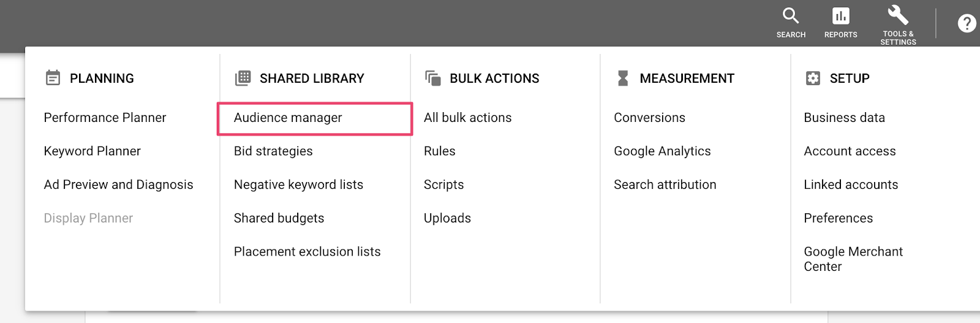Open Google Merchant Center

pos(853,259)
